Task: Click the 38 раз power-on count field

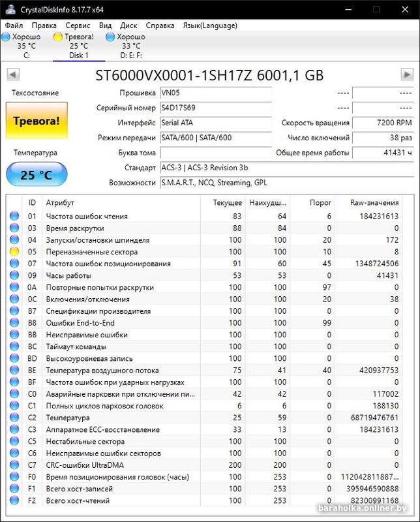Action: point(383,138)
